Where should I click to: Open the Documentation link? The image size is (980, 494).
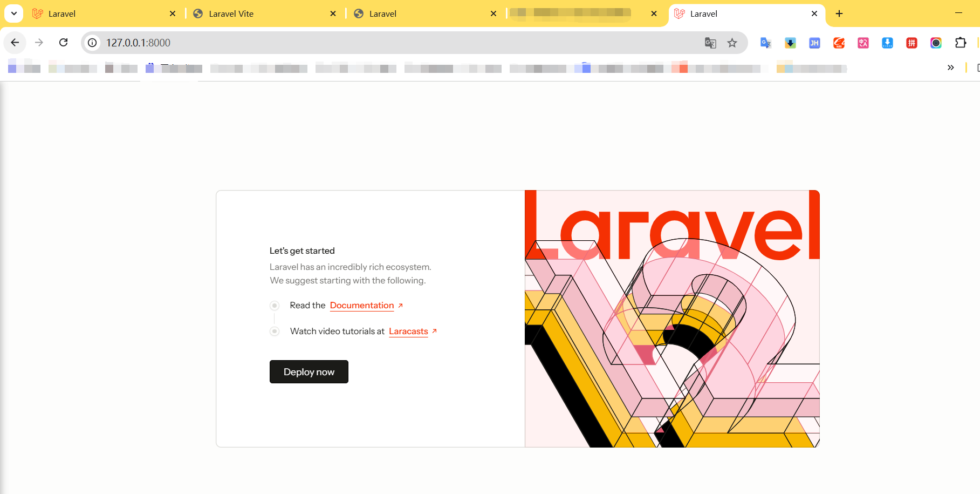click(362, 306)
